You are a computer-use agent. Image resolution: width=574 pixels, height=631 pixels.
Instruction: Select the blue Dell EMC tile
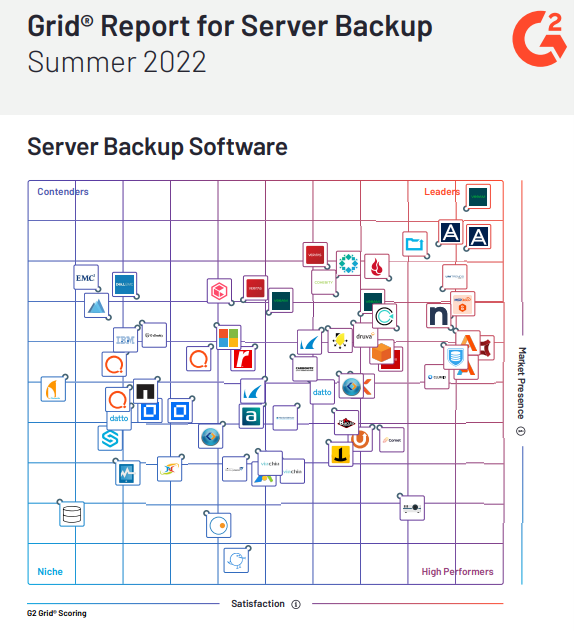[x=124, y=284]
